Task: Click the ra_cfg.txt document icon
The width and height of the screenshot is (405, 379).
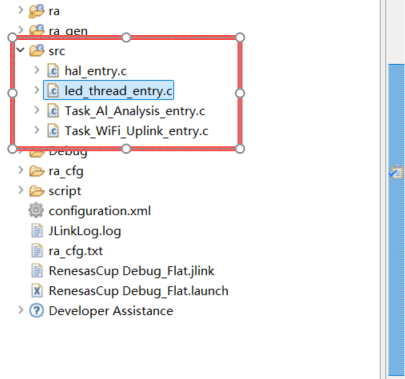Action: [37, 251]
